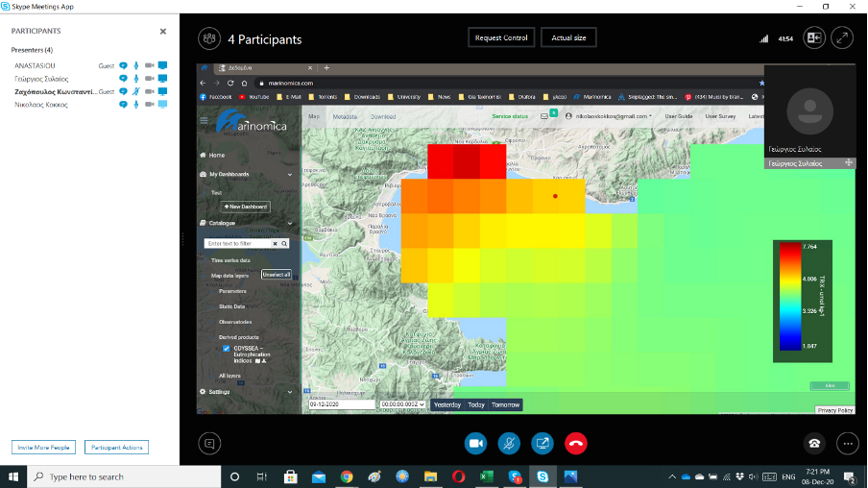The image size is (868, 488).
Task: Unmute the microphone in call controls
Action: pyautogui.click(x=509, y=443)
